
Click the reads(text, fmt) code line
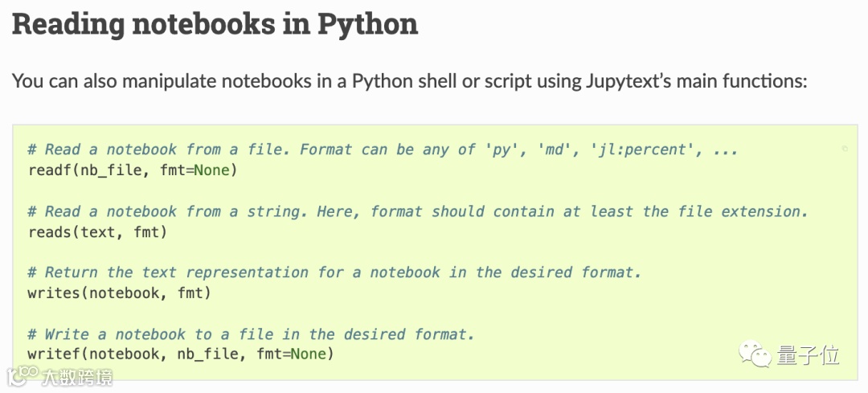pos(97,232)
